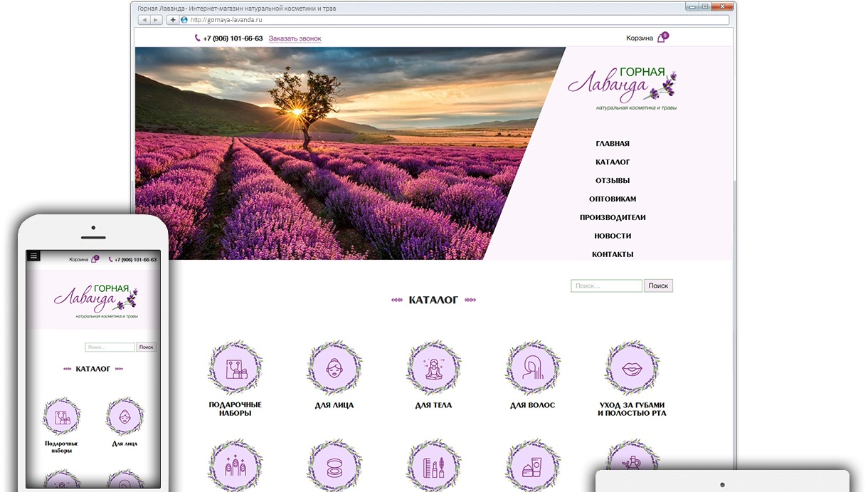The image size is (868, 492).
Task: Open the КАТАЛОГ menu item
Action: [x=613, y=162]
